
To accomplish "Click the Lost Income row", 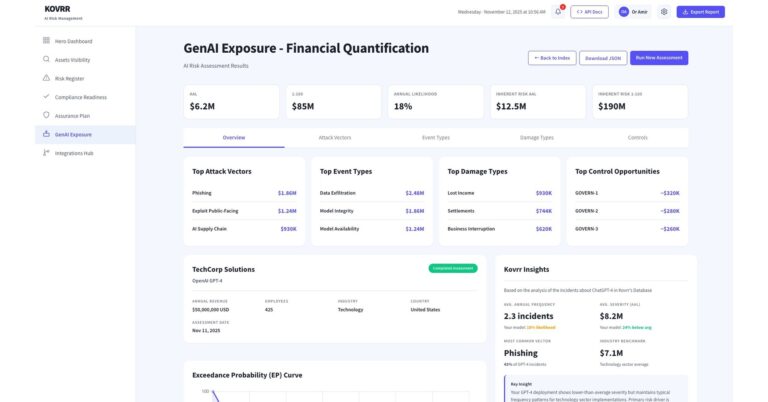I will tap(500, 193).
